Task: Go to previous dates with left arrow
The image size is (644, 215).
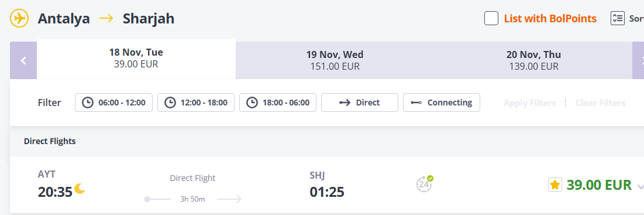Action: pyautogui.click(x=23, y=60)
